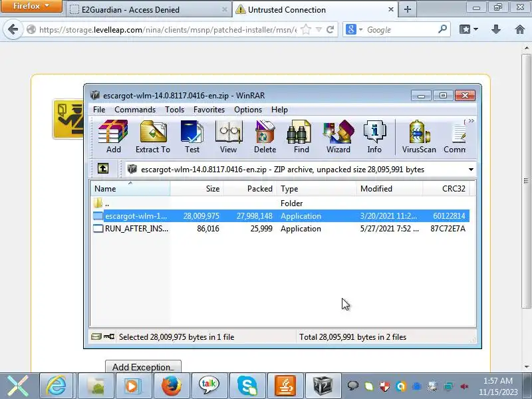Screen dimensions: 532x399
Task: Open the Firefox bookmarks menu button
Action: [469, 29]
